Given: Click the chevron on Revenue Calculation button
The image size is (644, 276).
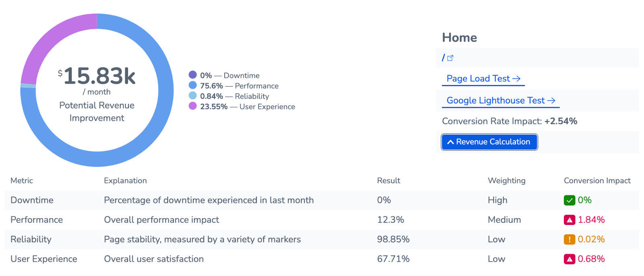Looking at the screenshot, I should click(x=450, y=142).
